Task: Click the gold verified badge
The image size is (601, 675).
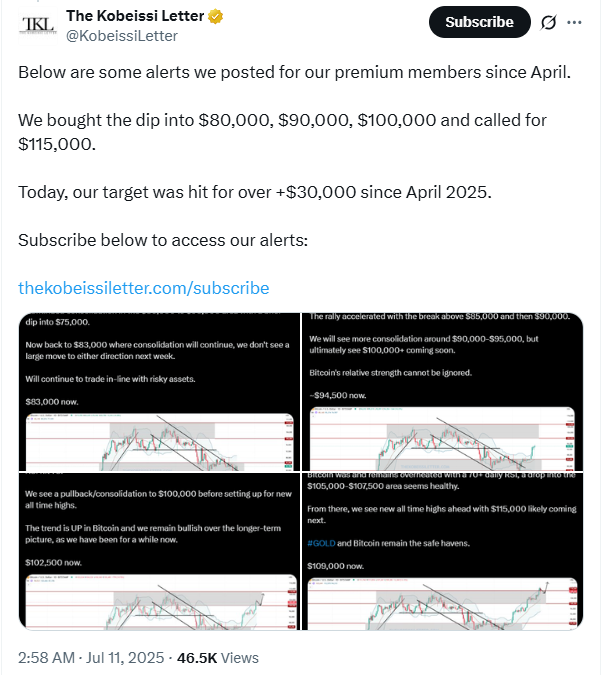Action: [x=216, y=16]
